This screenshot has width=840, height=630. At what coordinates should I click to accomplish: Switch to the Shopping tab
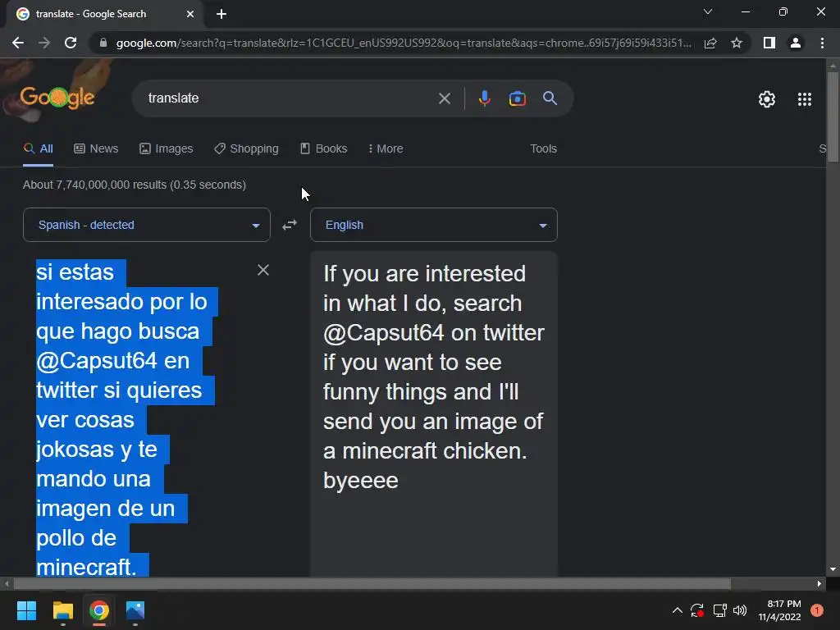246,148
